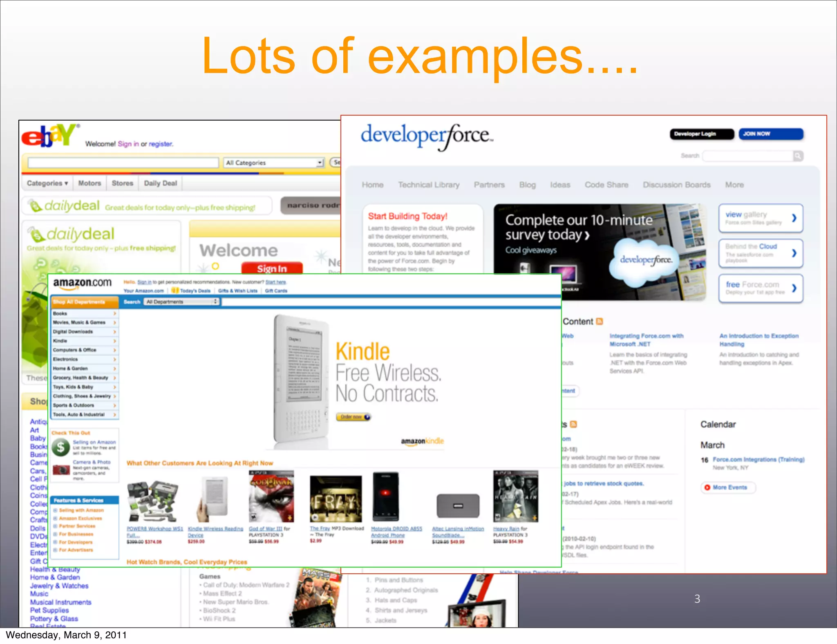Click the Camera & Photo icon on Amazon
Image resolution: width=837 pixels, height=644 pixels.
point(61,470)
